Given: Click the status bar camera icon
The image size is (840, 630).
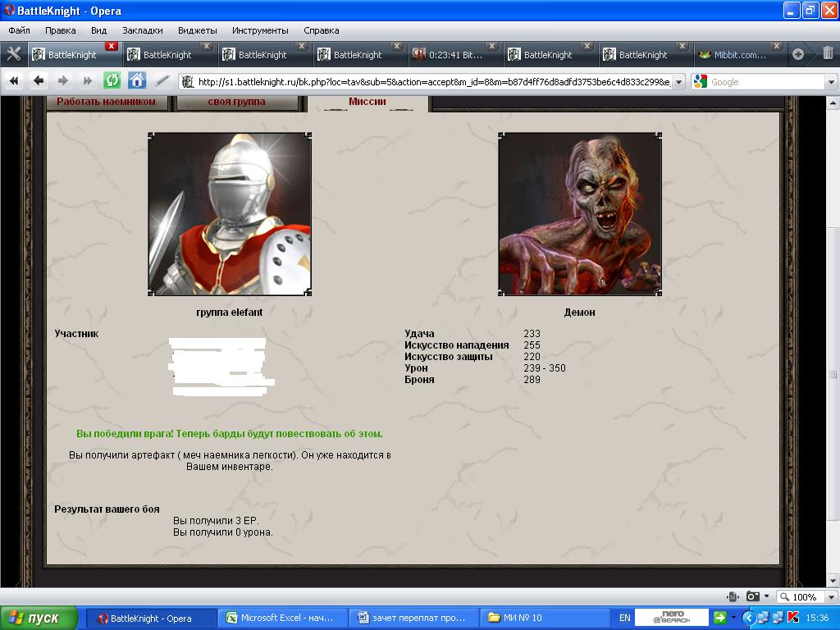Looking at the screenshot, I should (x=753, y=596).
